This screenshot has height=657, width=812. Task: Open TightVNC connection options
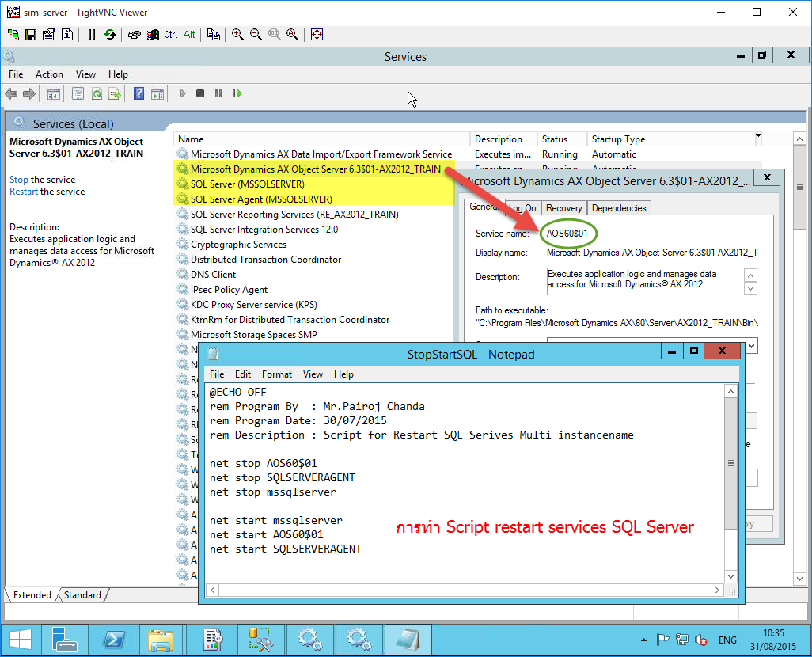pyautogui.click(x=48, y=34)
